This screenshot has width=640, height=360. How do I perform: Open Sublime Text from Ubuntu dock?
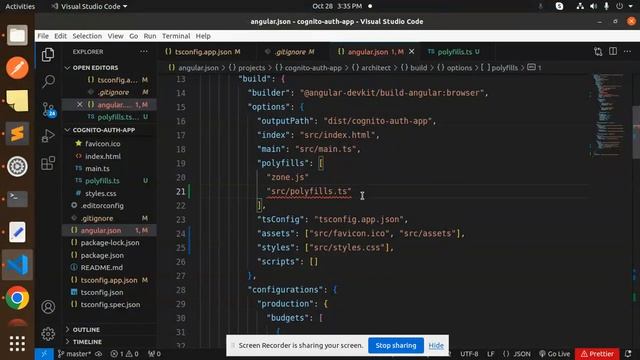coord(17,133)
